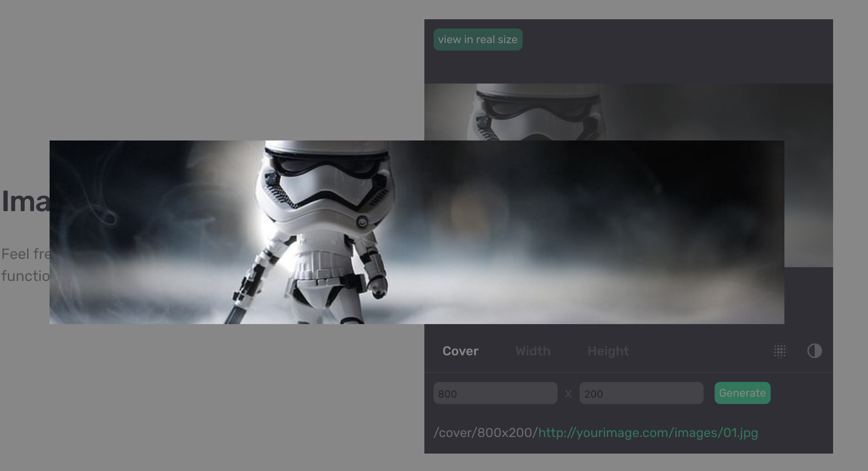Click the view in real size button
The height and width of the screenshot is (471, 868).
(478, 39)
